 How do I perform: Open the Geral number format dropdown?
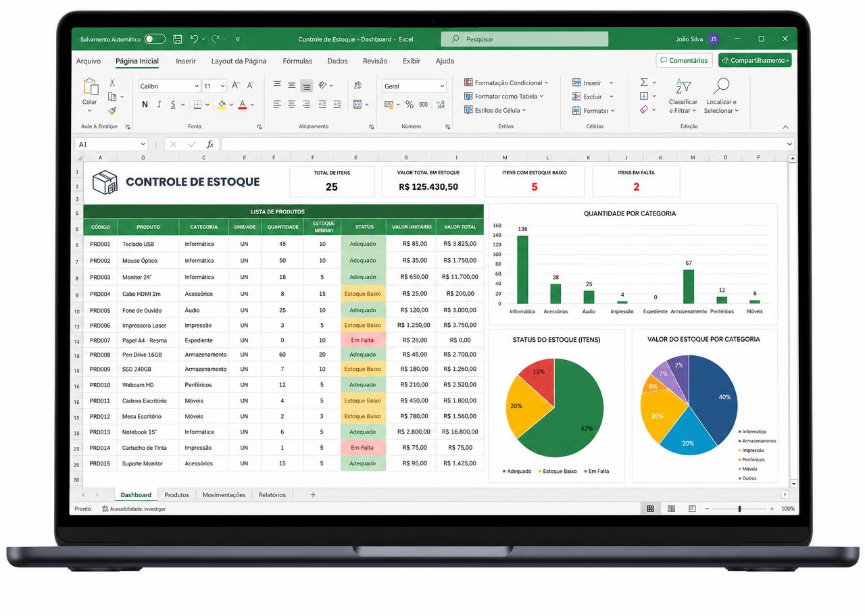tap(442, 86)
